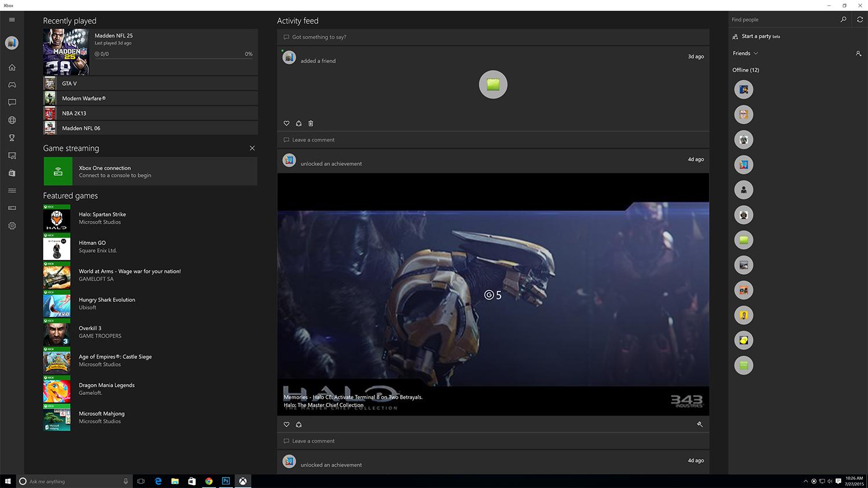This screenshot has width=868, height=488.
Task: Leave a comment on added a friend post
Action: click(x=493, y=140)
